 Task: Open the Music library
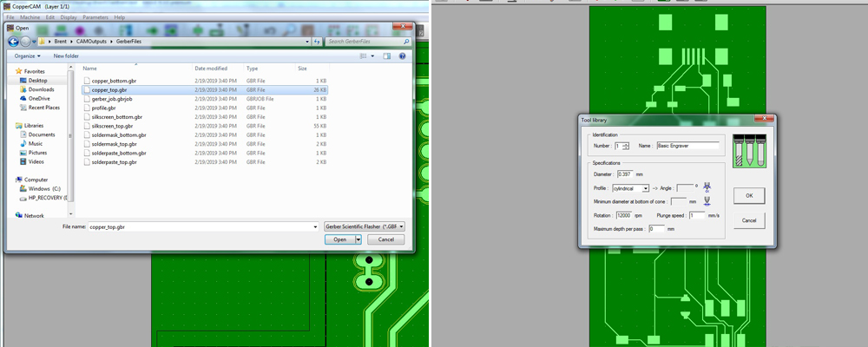36,143
